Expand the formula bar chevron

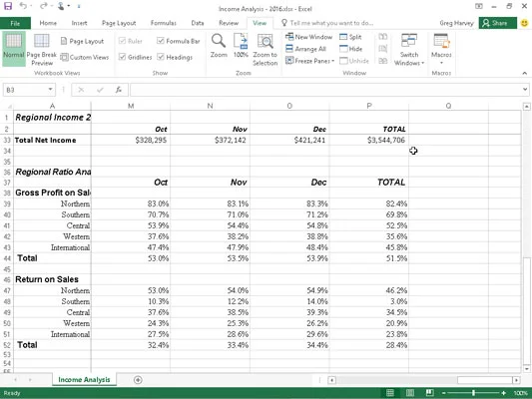click(525, 90)
